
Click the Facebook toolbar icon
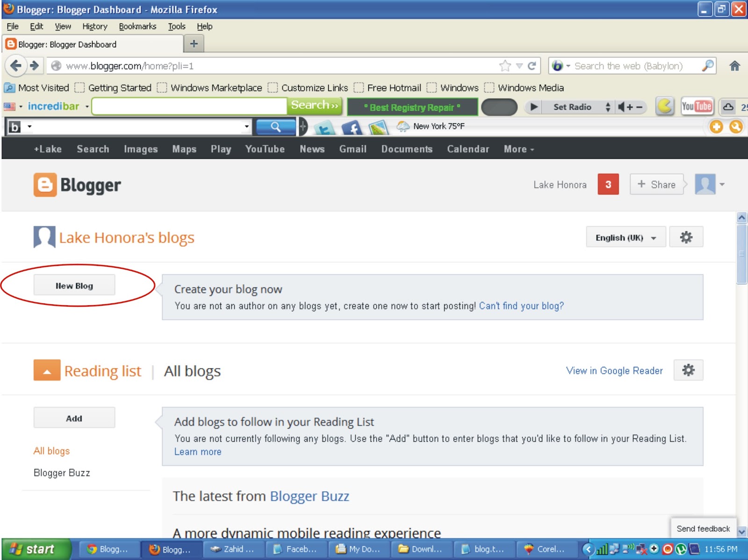[352, 127]
